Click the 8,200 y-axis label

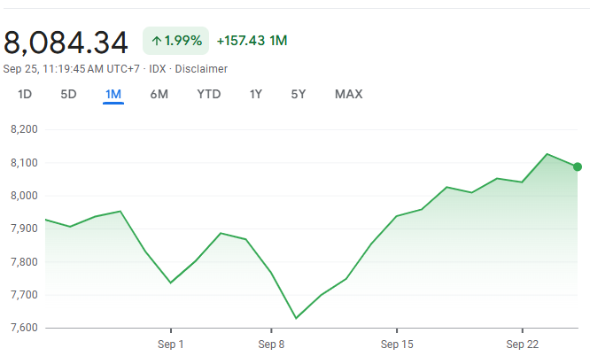click(x=22, y=129)
